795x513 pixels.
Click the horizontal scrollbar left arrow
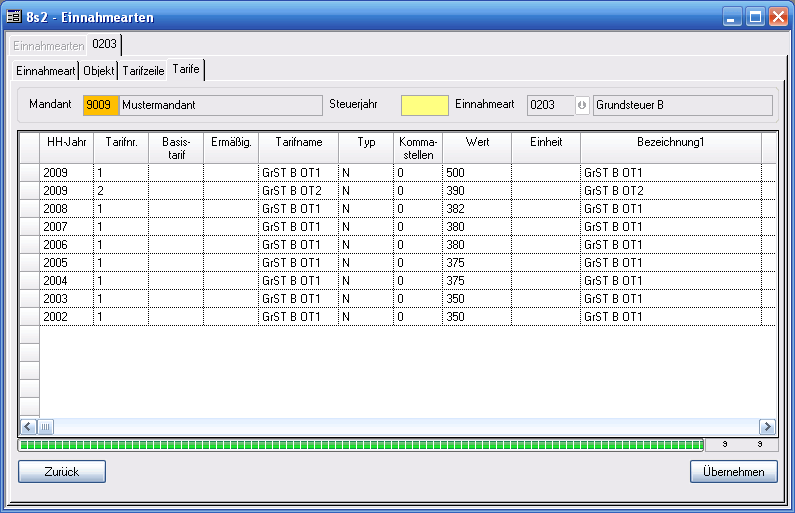point(28,426)
